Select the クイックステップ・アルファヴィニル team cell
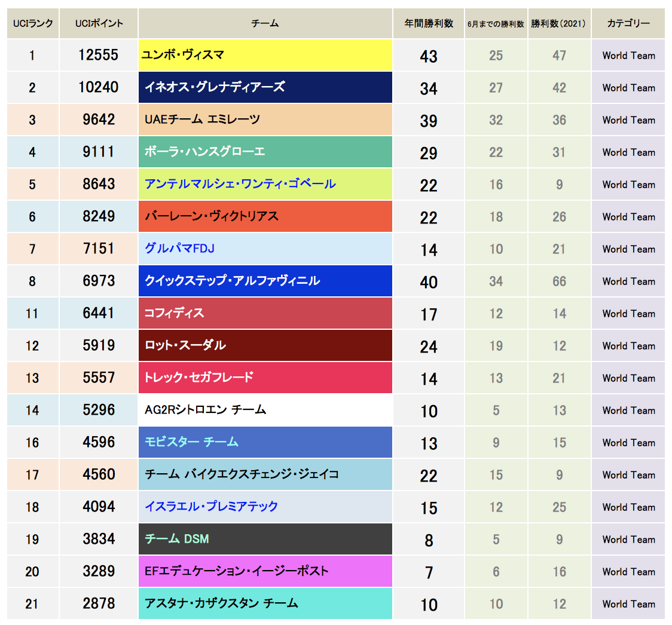Screen dimensions: 672x625 [265, 281]
